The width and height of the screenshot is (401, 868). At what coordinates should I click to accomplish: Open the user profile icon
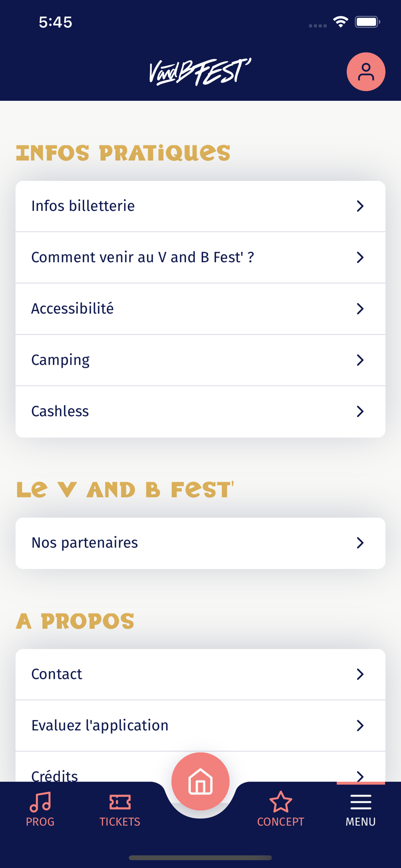[x=366, y=72]
